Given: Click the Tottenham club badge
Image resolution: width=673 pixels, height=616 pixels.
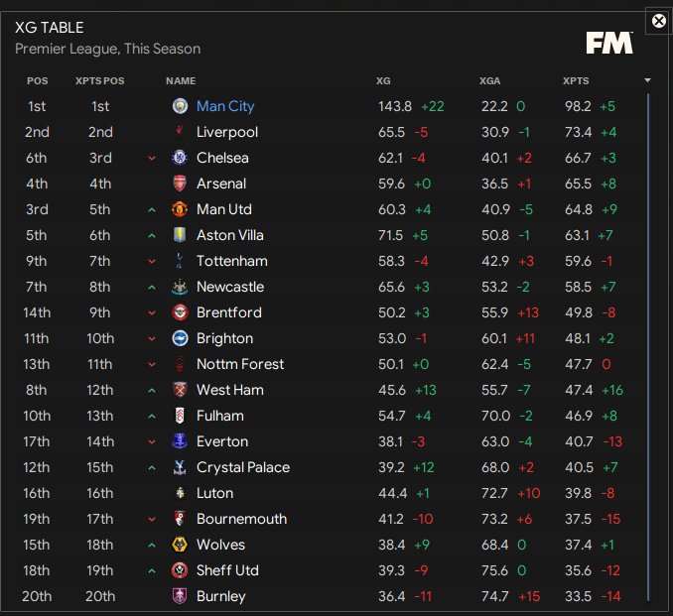Looking at the screenshot, I should click(x=180, y=261).
